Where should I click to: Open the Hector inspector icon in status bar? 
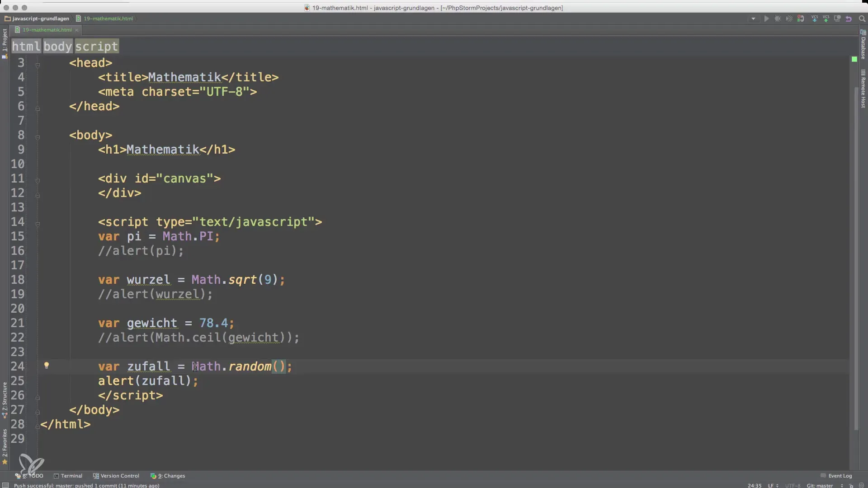(x=861, y=485)
